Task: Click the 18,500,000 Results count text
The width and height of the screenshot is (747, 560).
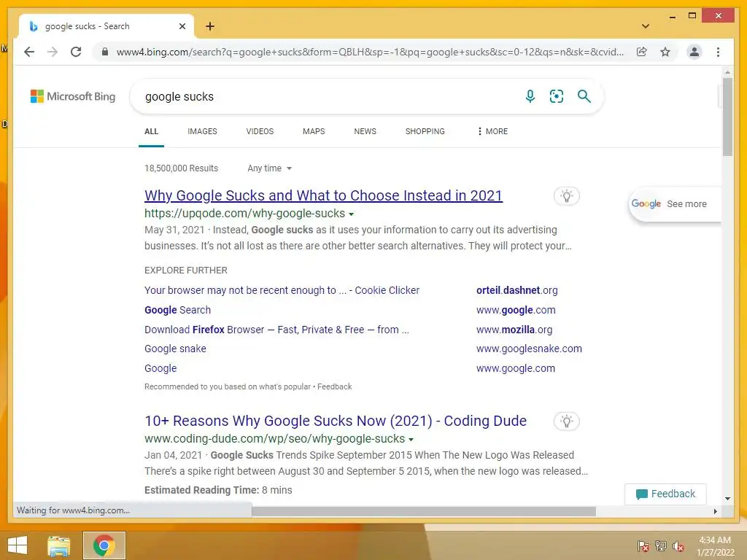Action: point(181,168)
